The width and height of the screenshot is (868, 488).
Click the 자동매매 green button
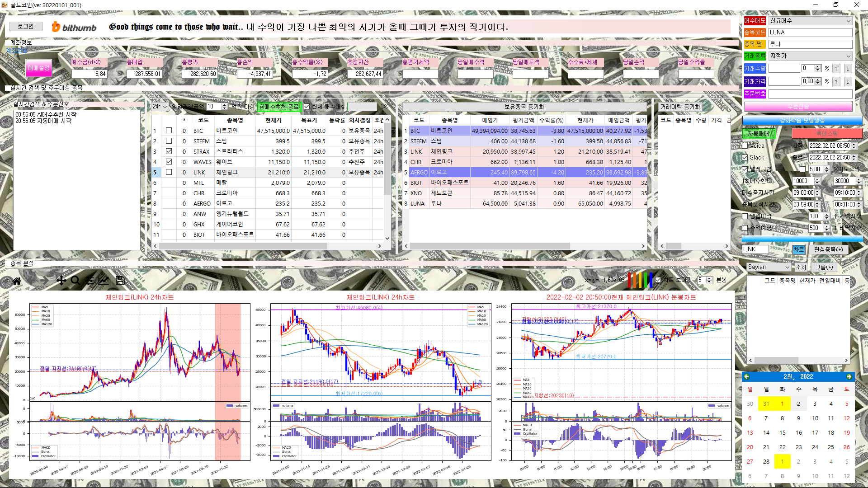[759, 134]
